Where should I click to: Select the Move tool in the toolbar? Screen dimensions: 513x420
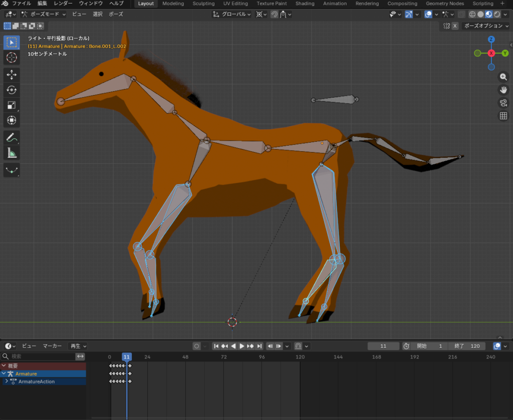coord(12,75)
